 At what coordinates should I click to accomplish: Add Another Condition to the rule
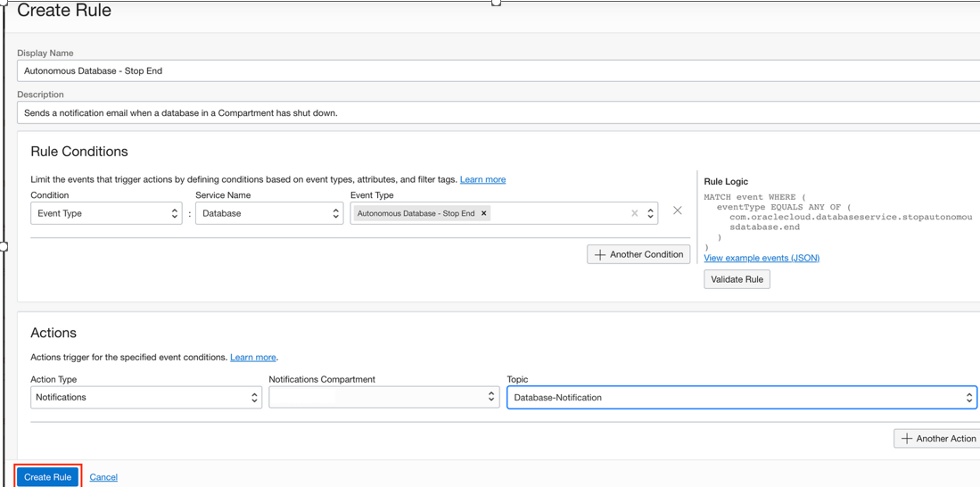point(638,255)
